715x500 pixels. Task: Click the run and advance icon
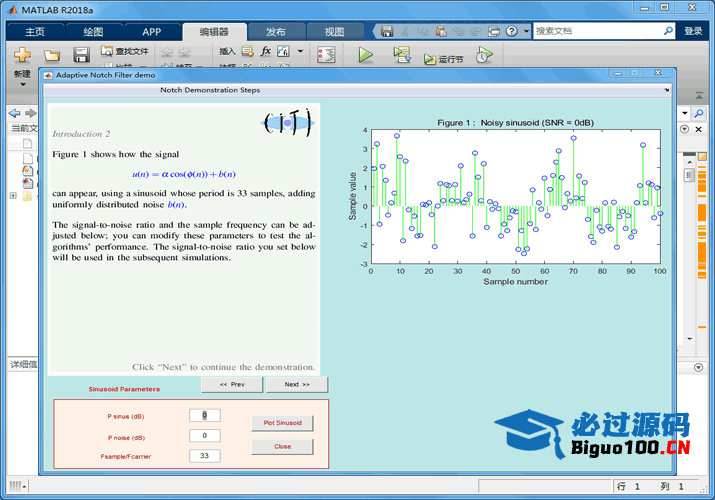click(402, 55)
